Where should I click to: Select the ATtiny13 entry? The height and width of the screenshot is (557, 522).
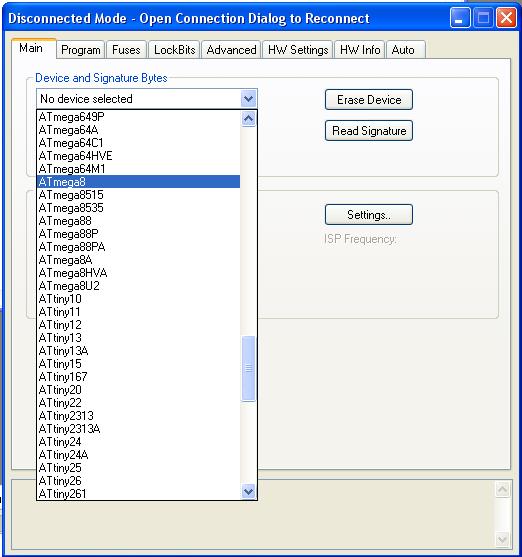pos(139,338)
